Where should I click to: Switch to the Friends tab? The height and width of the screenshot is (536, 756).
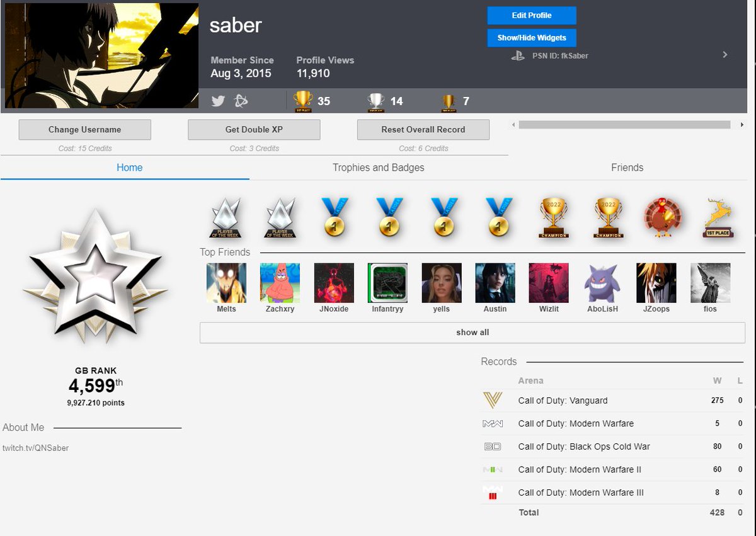coord(627,168)
